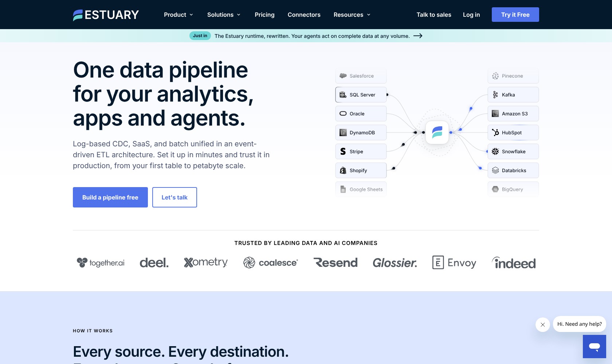
Task: Click the Amazon S3 icon
Action: (495, 114)
